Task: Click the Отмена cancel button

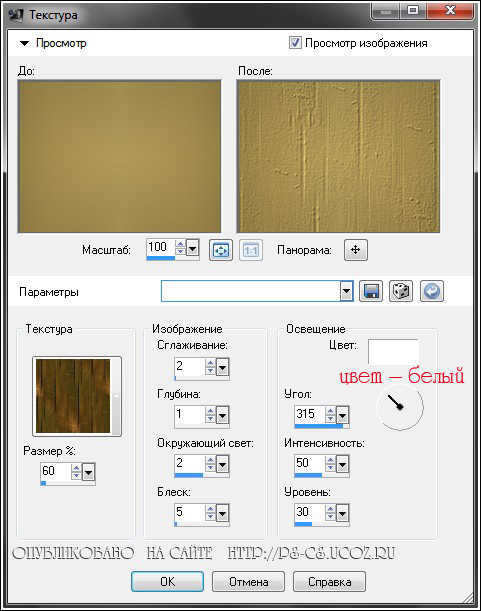Action: [x=248, y=582]
